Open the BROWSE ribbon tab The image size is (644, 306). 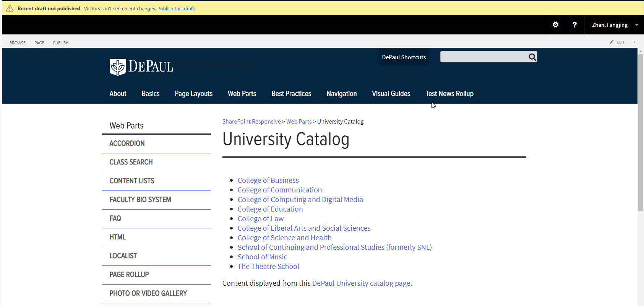pos(18,43)
